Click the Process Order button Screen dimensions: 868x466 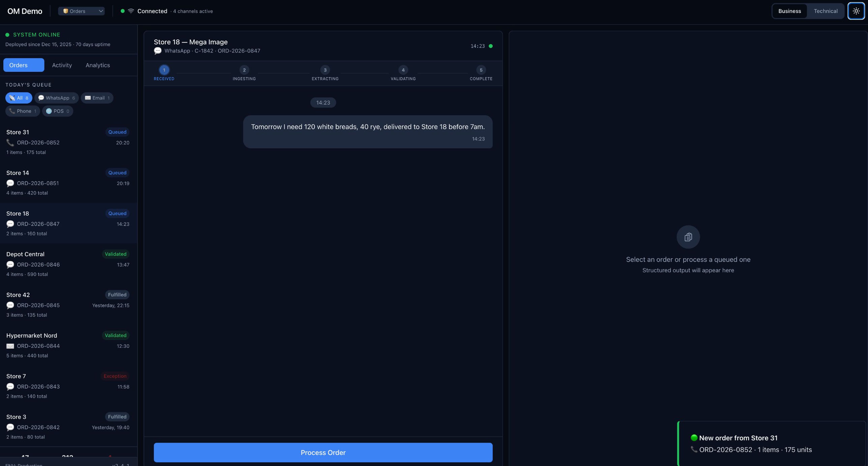tap(323, 452)
